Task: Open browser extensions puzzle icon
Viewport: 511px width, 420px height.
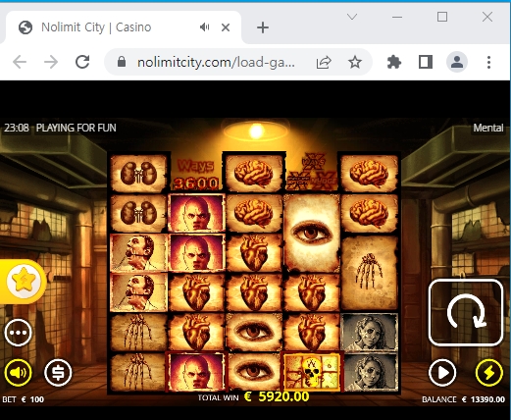Action: click(394, 62)
